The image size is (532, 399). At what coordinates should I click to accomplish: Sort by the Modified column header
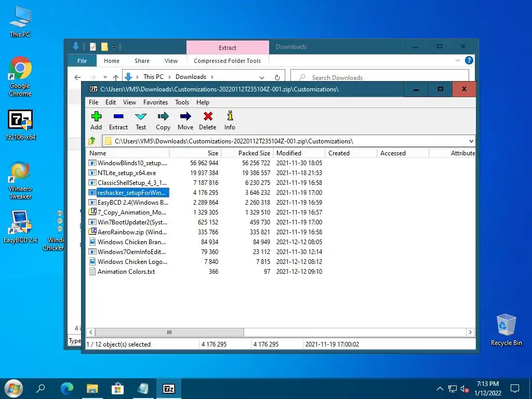pos(299,153)
